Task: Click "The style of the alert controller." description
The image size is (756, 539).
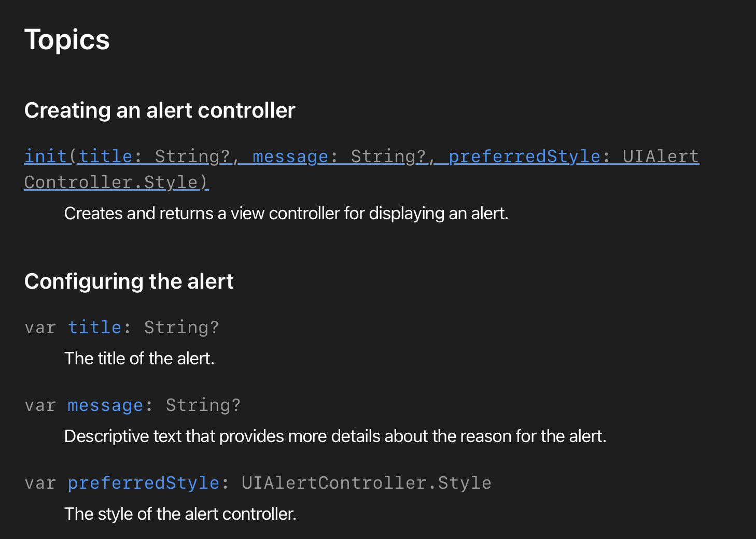Action: pos(180,514)
